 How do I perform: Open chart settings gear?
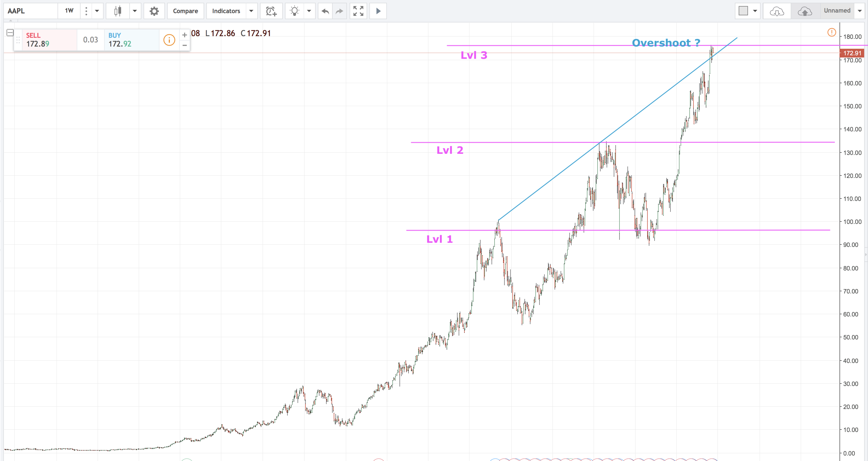point(154,11)
